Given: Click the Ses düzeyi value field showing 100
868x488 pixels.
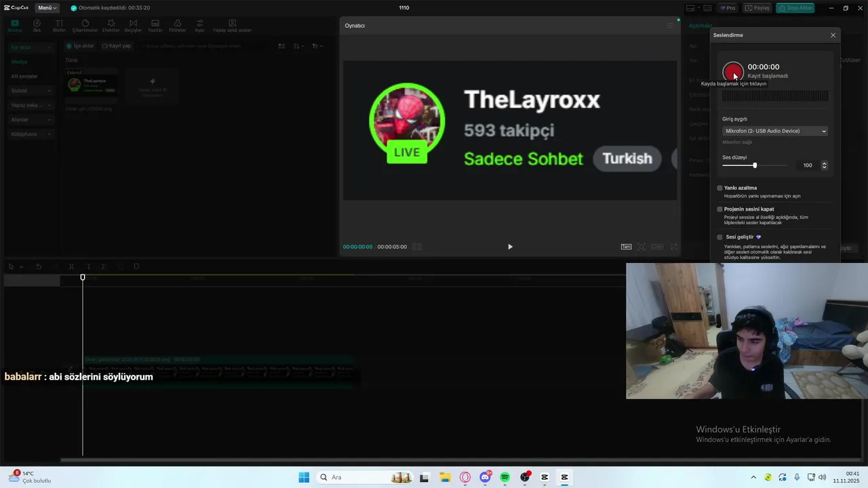Looking at the screenshot, I should coord(806,165).
